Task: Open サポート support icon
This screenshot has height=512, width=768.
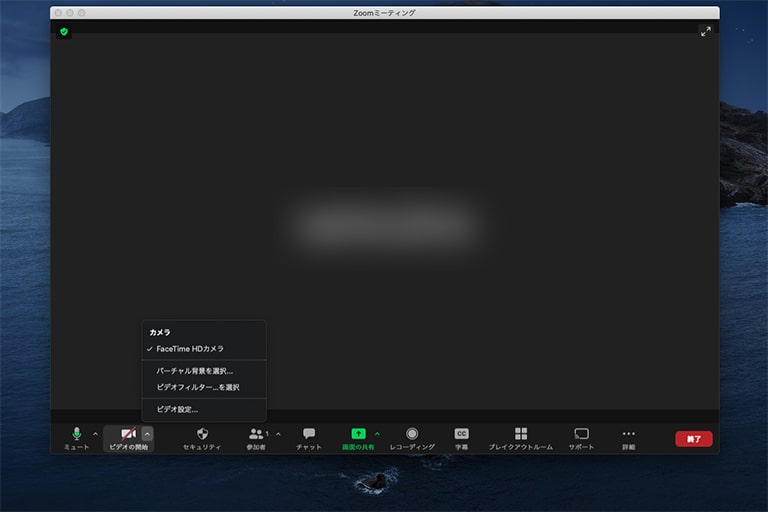Action: 581,434
